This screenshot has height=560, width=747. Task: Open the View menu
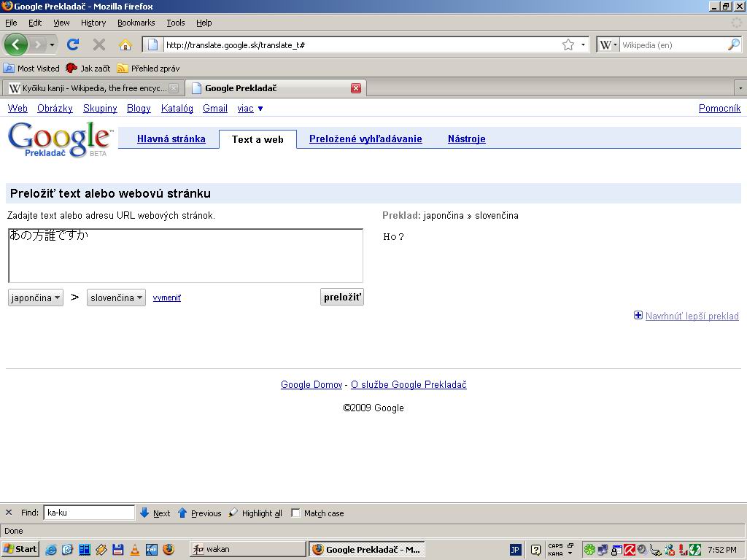click(x=61, y=23)
